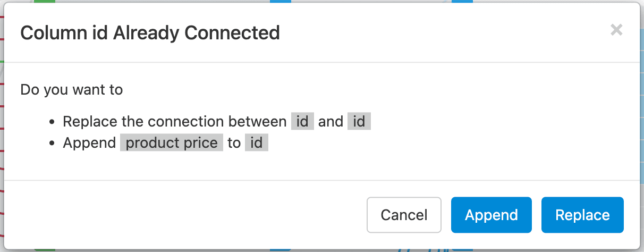Click the "product price" column tag
The height and width of the screenshot is (252, 644).
(x=172, y=143)
